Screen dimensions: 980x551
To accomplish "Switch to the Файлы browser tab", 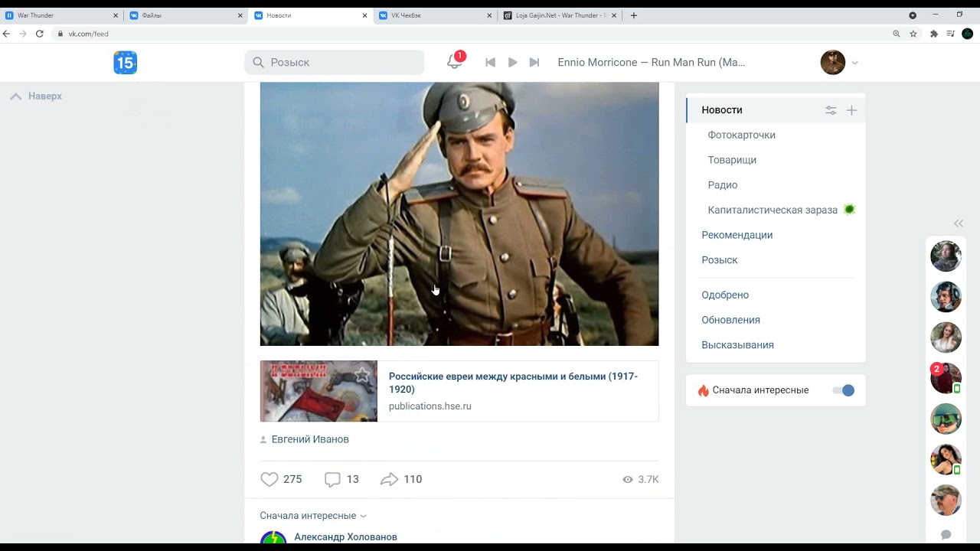I will pos(186,15).
